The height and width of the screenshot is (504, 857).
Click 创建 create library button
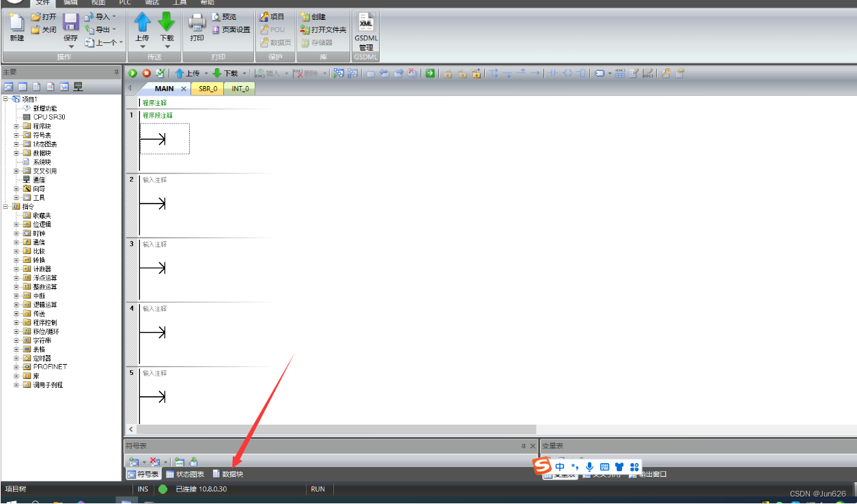[x=313, y=16]
